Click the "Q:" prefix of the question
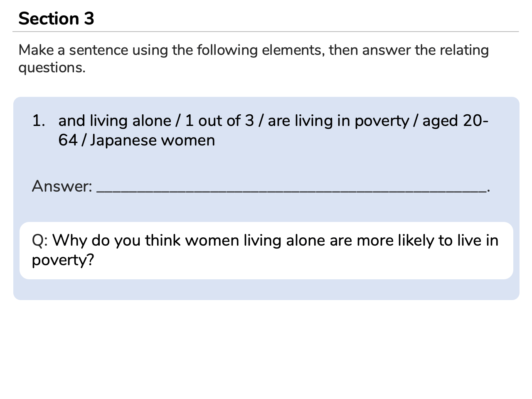This screenshot has width=532, height=399. point(40,241)
